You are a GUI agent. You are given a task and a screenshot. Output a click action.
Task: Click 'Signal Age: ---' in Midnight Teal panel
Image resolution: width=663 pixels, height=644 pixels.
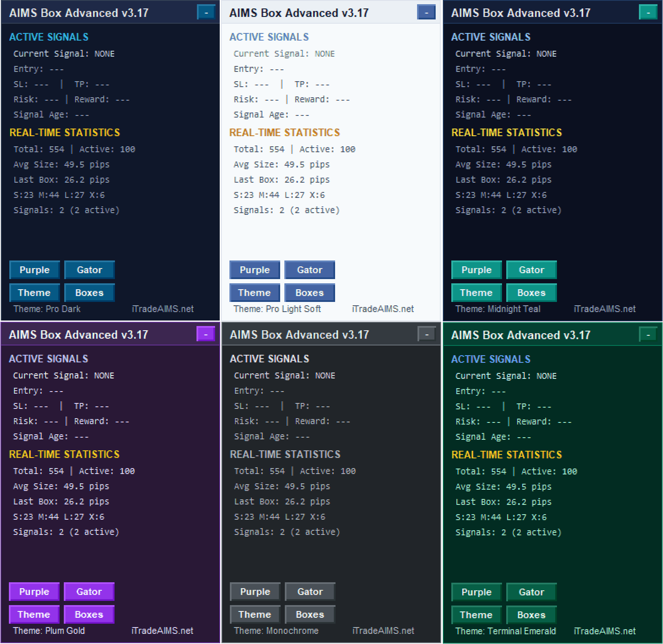[x=493, y=115]
